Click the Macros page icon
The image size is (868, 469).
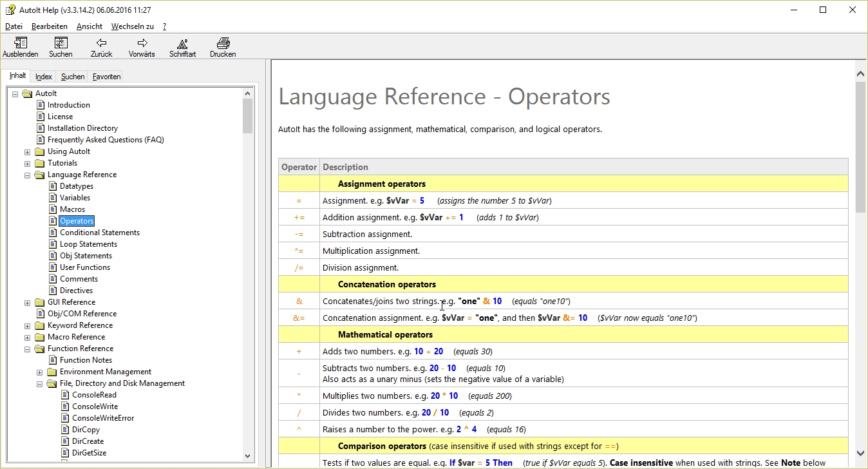point(53,209)
